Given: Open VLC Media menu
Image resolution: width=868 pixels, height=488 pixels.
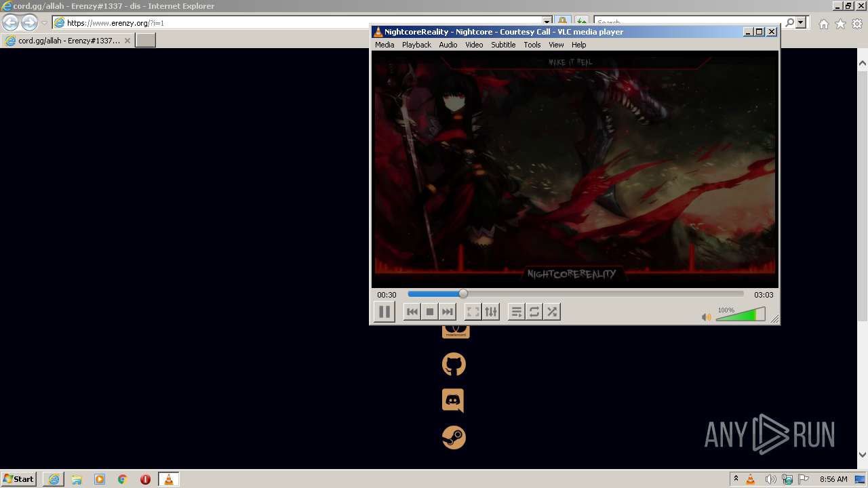Looking at the screenshot, I should point(384,45).
